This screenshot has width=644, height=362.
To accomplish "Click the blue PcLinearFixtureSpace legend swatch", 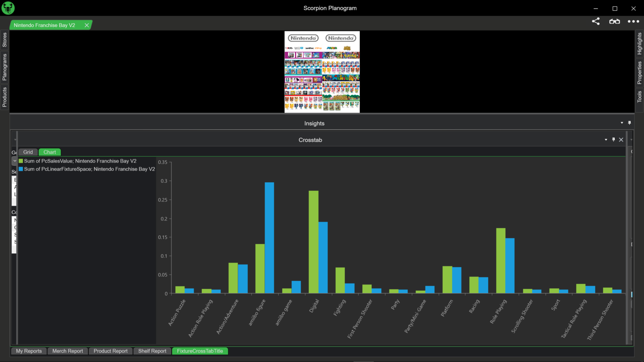I will coord(21,169).
